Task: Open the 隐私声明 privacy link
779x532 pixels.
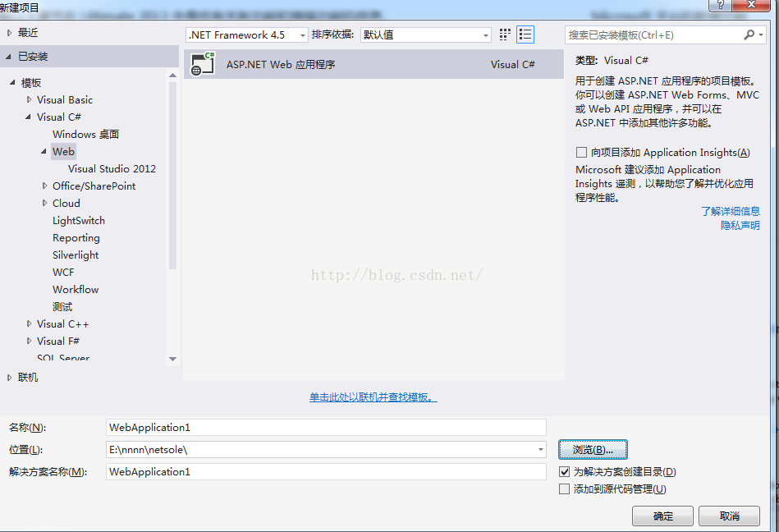Action: point(740,226)
